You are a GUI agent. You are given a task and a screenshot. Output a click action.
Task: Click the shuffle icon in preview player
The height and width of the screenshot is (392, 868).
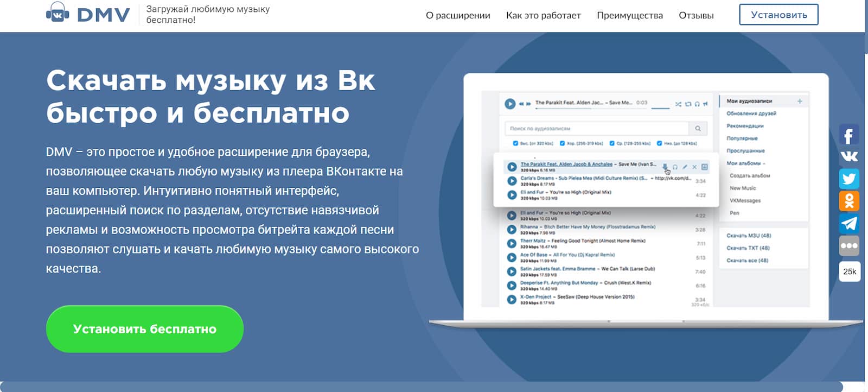click(x=678, y=104)
